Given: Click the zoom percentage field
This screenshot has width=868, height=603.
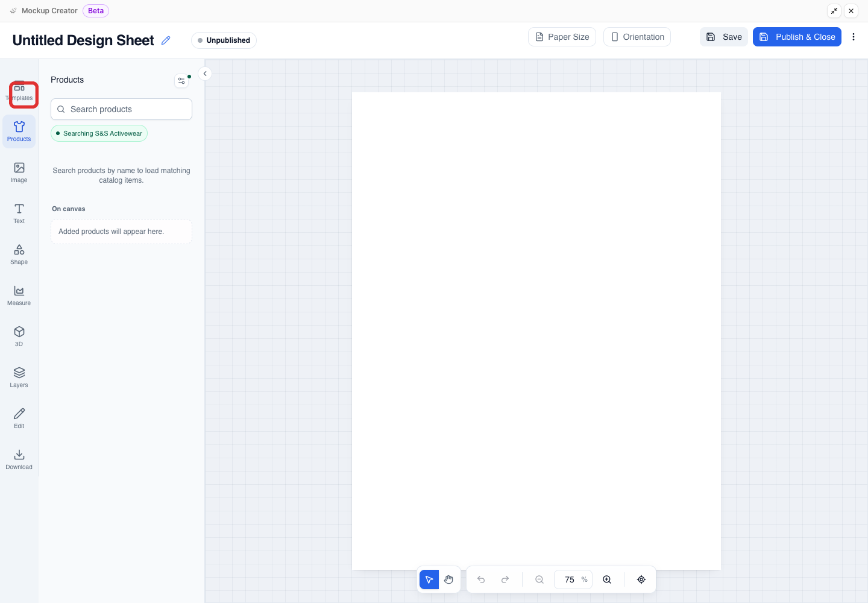Looking at the screenshot, I should point(573,579).
